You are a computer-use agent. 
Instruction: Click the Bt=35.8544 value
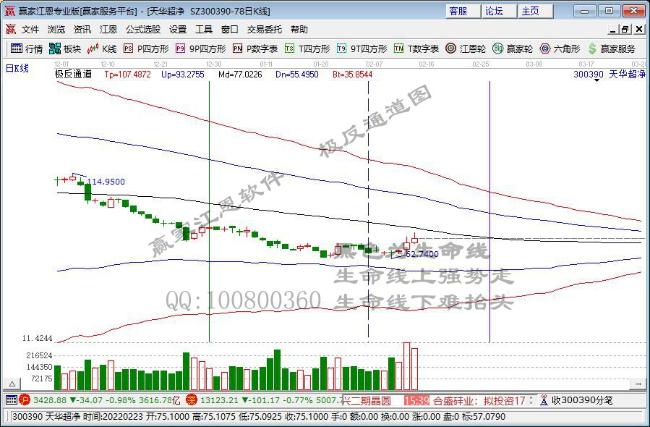point(352,75)
